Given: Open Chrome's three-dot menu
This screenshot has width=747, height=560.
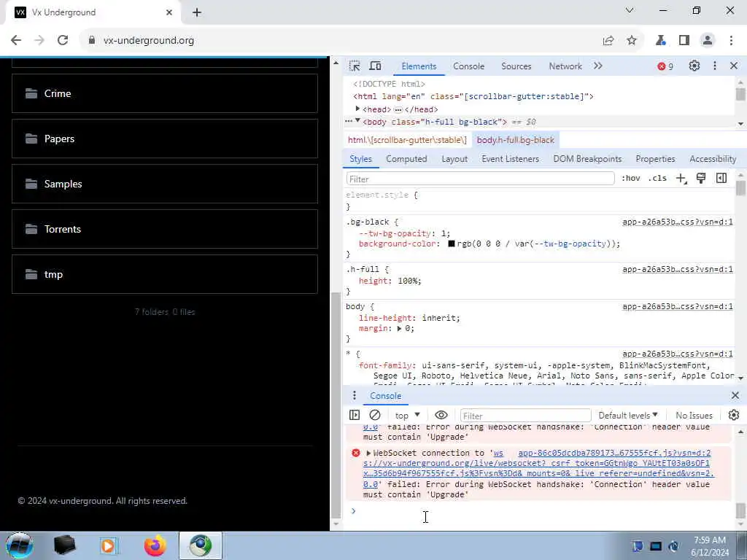Looking at the screenshot, I should pyautogui.click(x=731, y=41).
